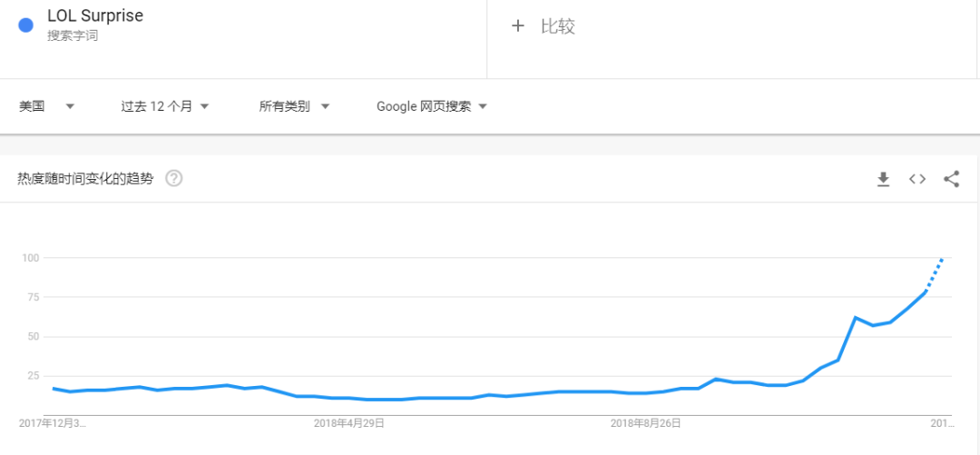Click the 2017年12月3… date label
This screenshot has height=455, width=980.
54,423
